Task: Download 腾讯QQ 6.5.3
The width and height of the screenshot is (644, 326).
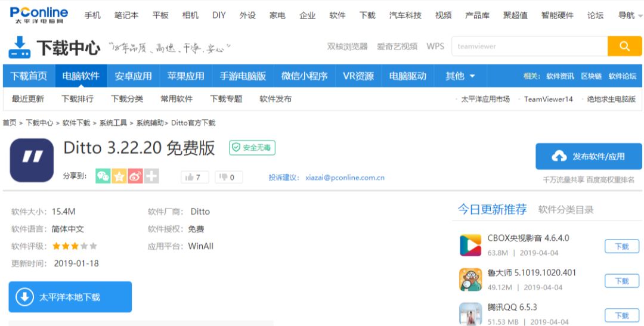Action: [x=622, y=315]
